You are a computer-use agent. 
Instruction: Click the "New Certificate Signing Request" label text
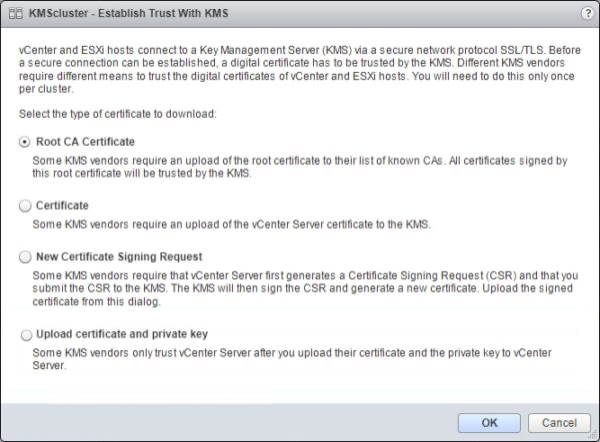coord(119,257)
